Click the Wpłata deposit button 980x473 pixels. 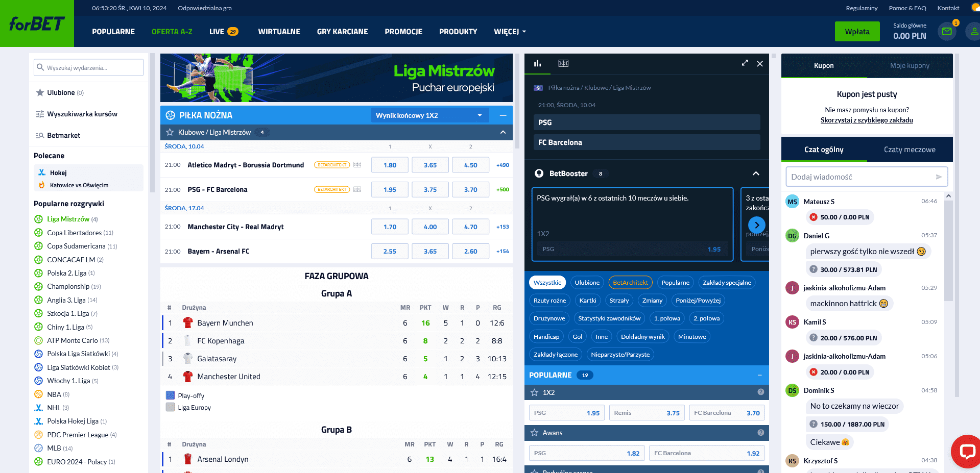click(x=857, y=32)
